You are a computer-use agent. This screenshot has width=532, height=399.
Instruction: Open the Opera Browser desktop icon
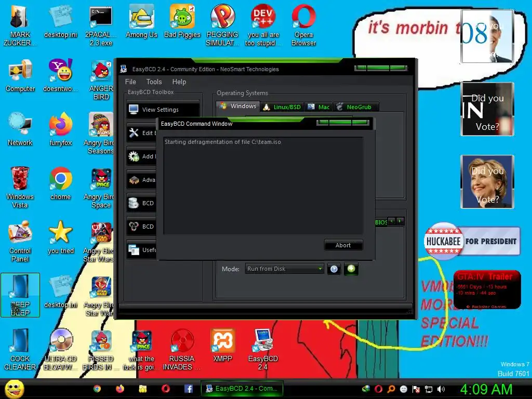[x=303, y=24]
